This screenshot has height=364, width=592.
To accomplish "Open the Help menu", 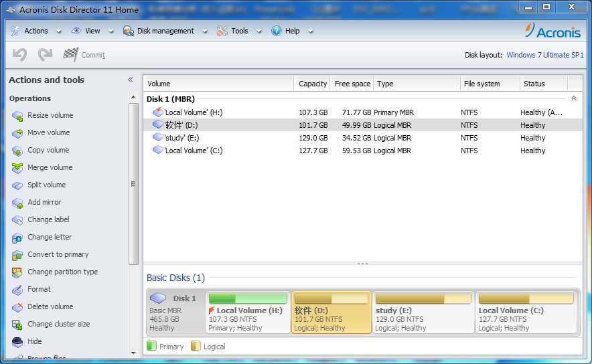I will pos(292,31).
